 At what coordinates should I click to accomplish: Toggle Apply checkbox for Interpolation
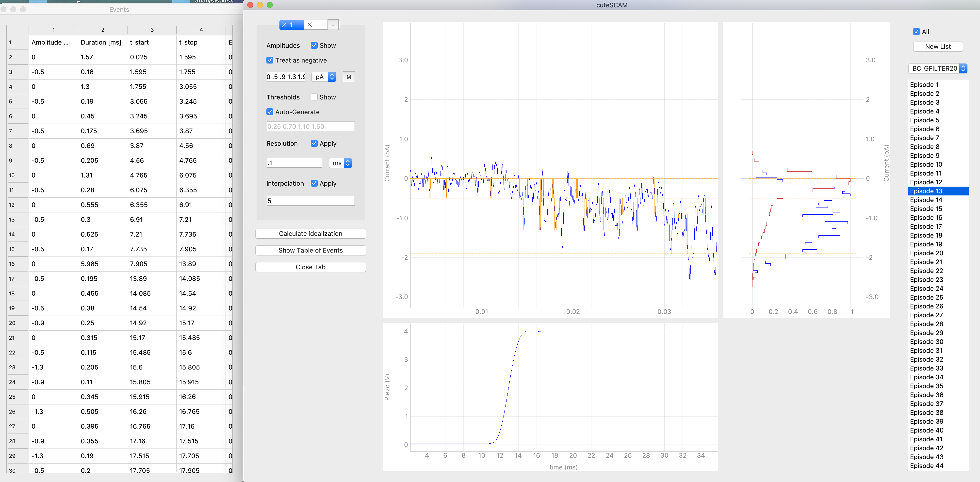click(x=315, y=183)
